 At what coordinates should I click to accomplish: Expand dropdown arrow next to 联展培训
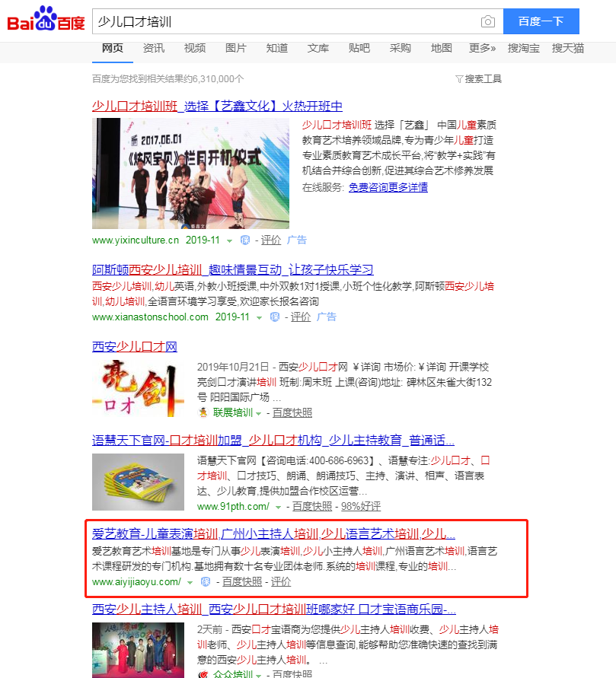(259, 414)
